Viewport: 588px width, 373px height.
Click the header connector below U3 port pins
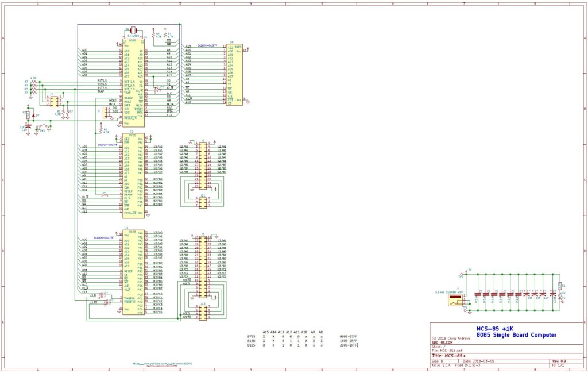pyautogui.click(x=203, y=312)
